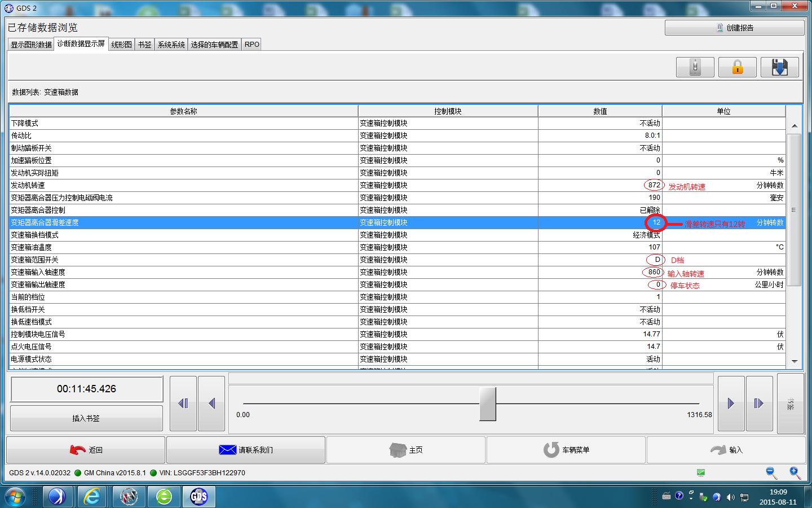The width and height of the screenshot is (812, 508).
Task: Select the 传动比 row
Action: click(398, 135)
